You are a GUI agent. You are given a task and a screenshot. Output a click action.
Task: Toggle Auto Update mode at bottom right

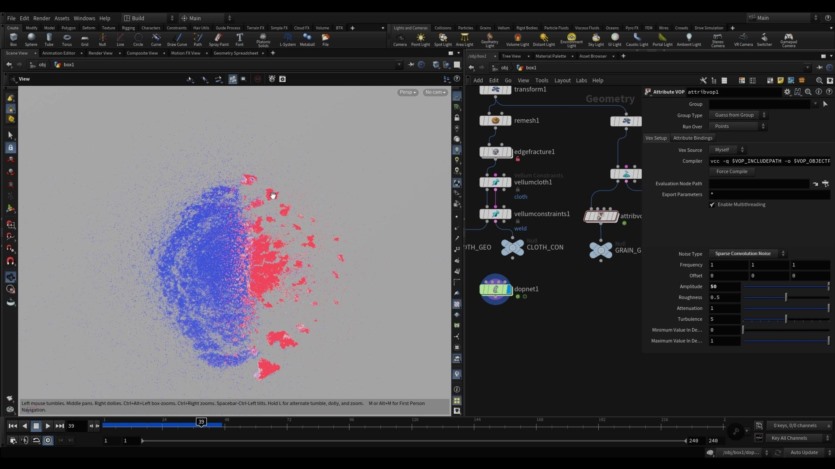804,452
